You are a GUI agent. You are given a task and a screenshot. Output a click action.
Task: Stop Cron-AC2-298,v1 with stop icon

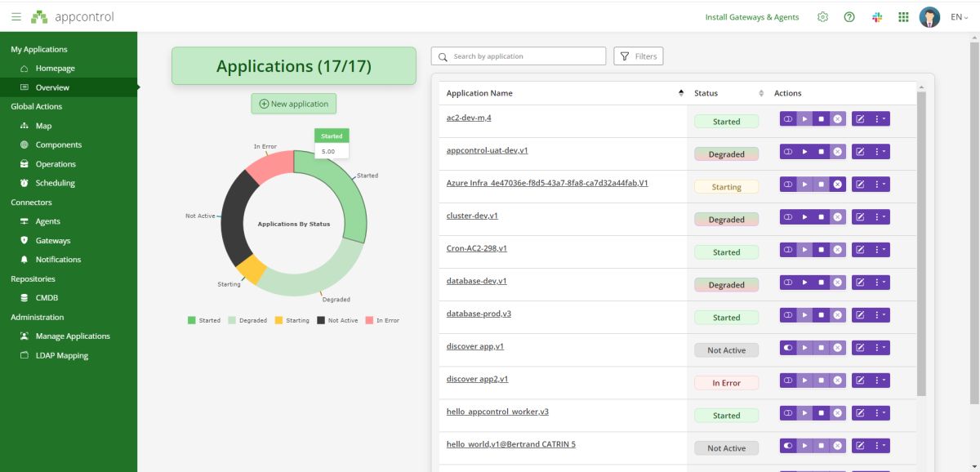click(821, 250)
